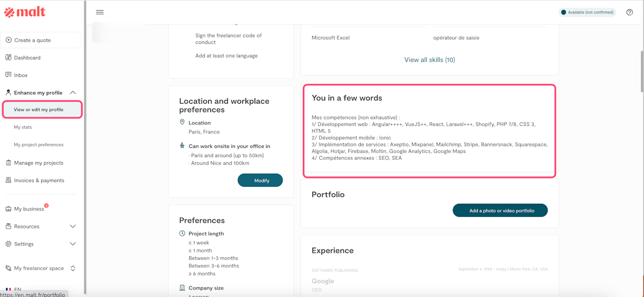
Task: Click the Inbox message icon
Action: (9, 75)
